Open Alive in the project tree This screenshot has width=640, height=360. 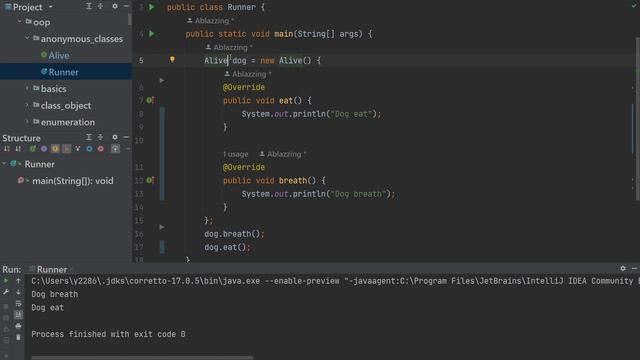point(59,56)
